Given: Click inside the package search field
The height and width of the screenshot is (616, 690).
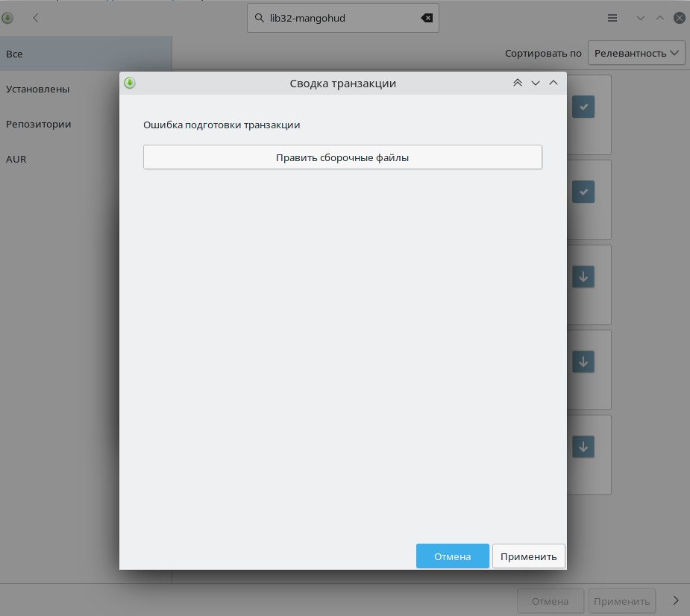Looking at the screenshot, I should pyautogui.click(x=343, y=18).
